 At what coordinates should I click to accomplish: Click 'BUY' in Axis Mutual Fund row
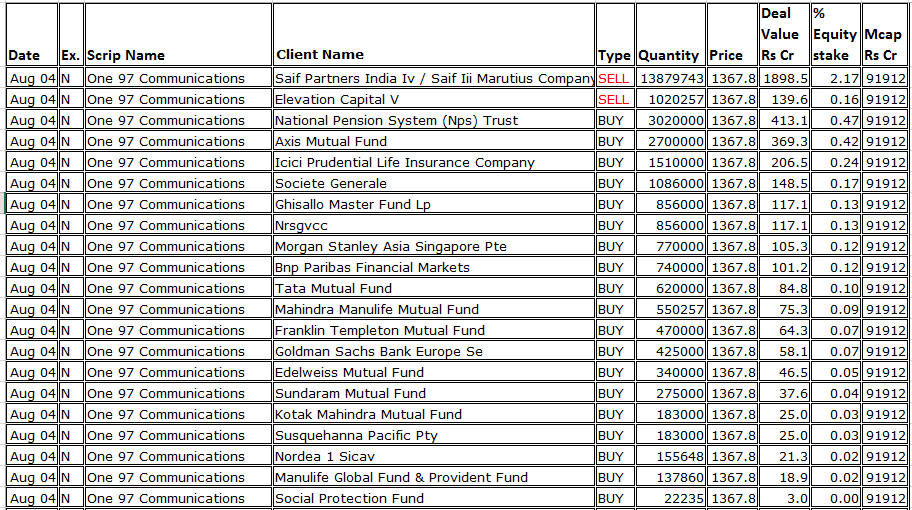coord(615,141)
